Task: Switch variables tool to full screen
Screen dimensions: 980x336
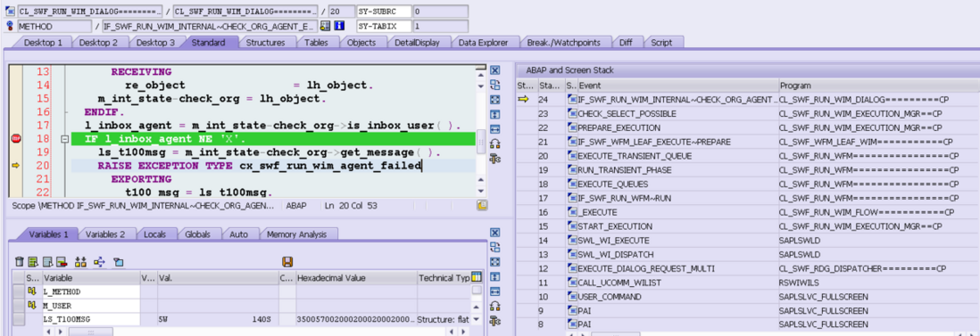Action: (495, 262)
